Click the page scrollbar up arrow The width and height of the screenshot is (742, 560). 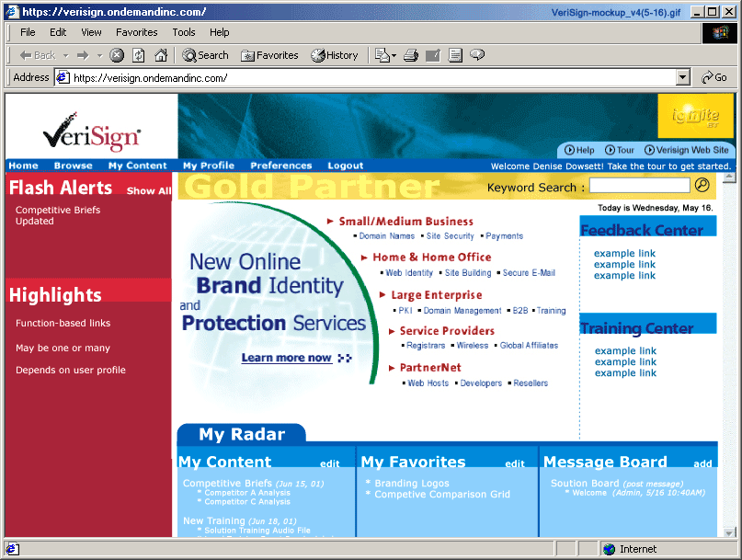tap(729, 177)
